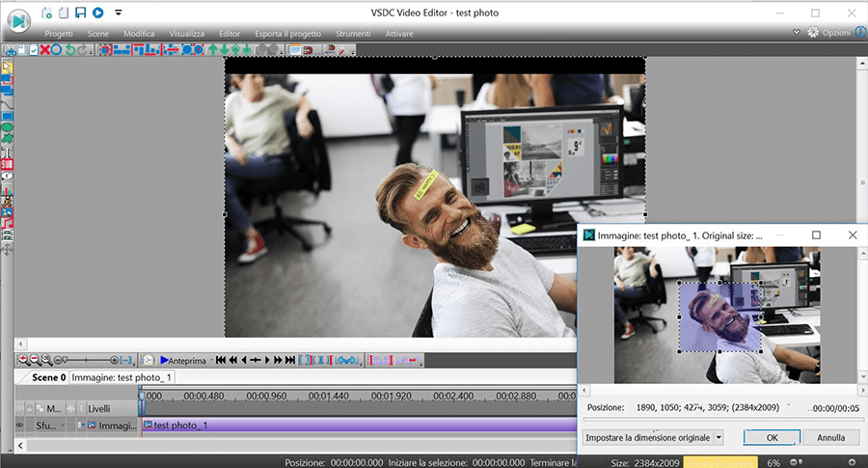Select the green free shape tool
Image resolution: width=868 pixels, height=468 pixels.
(7, 138)
